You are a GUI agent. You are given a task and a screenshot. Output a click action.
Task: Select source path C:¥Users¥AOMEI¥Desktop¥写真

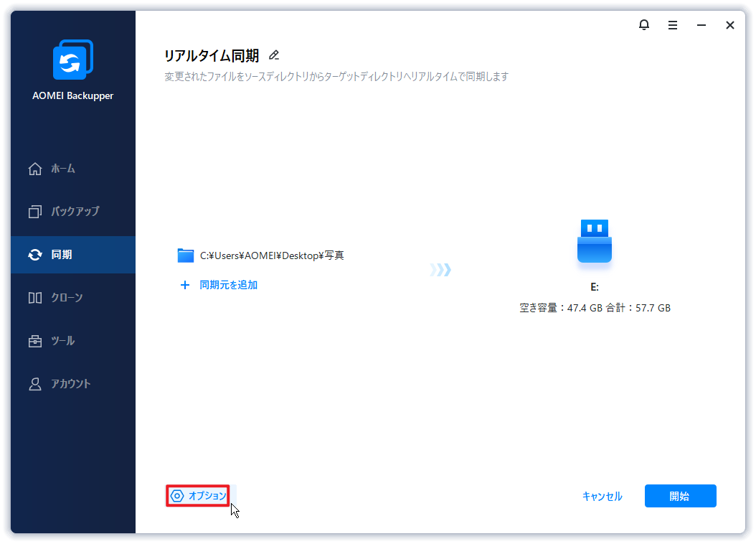tap(272, 255)
